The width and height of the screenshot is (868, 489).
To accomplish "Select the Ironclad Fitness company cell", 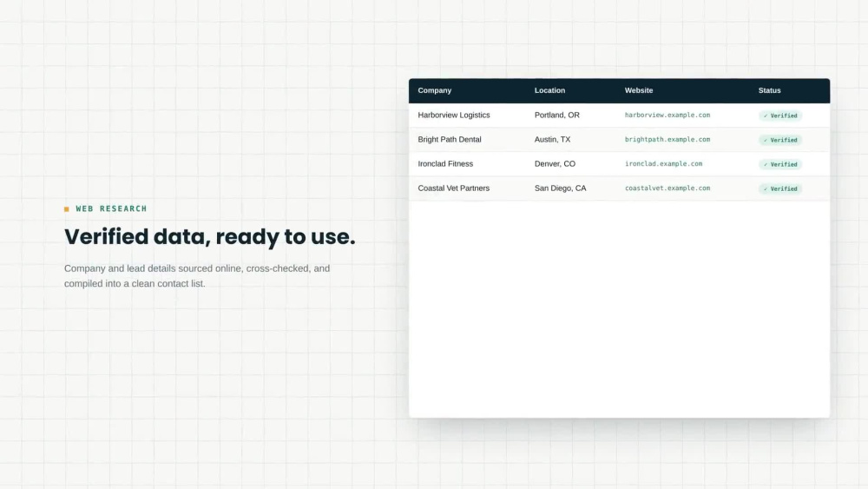I will point(445,164).
